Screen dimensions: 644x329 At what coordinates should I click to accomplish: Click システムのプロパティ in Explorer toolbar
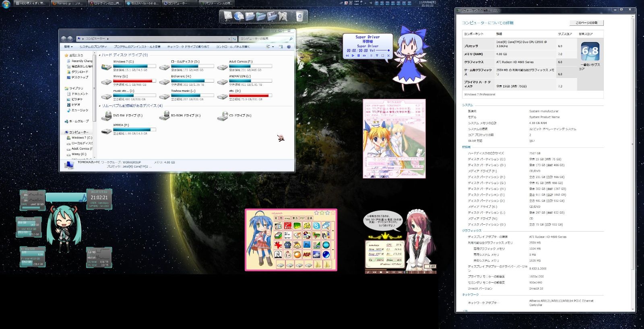click(93, 47)
